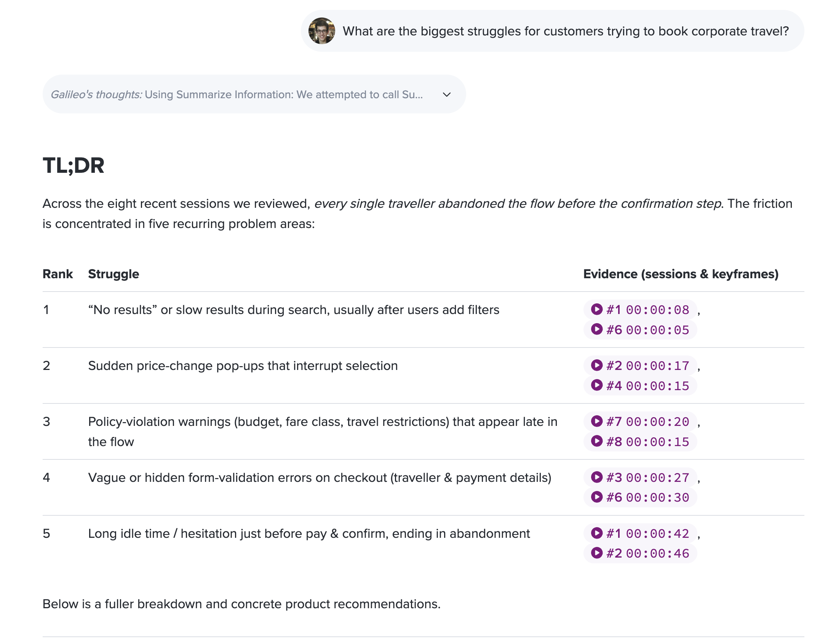Click the Struggle column header
The height and width of the screenshot is (644, 828).
point(113,274)
